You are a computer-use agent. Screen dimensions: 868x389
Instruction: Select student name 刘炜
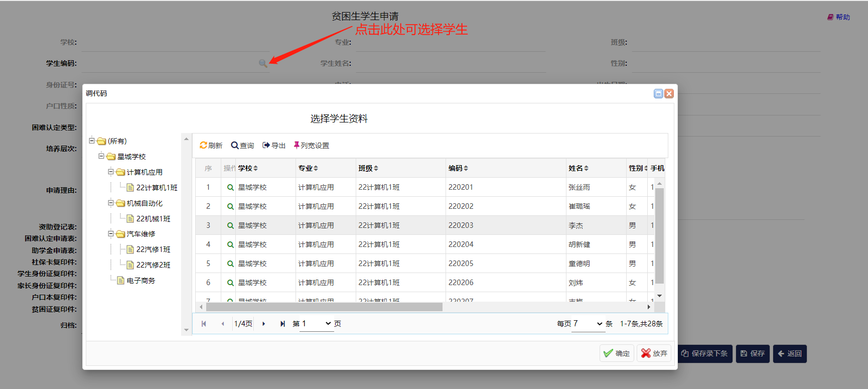coord(575,283)
